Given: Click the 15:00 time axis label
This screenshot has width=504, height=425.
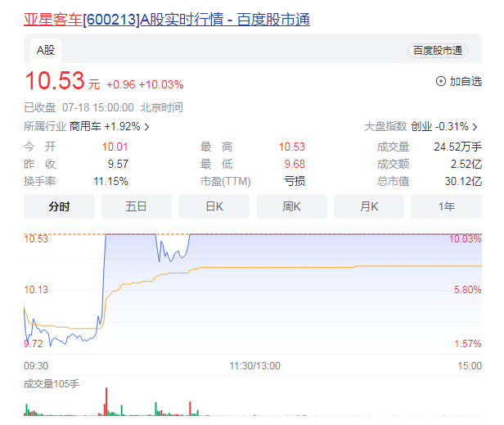Looking at the screenshot, I should pyautogui.click(x=470, y=366).
